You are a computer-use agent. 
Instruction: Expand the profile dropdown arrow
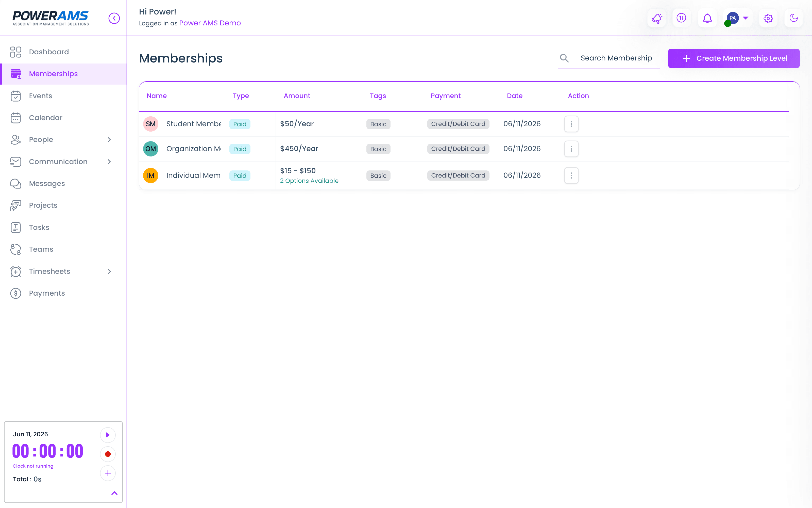coord(745,18)
